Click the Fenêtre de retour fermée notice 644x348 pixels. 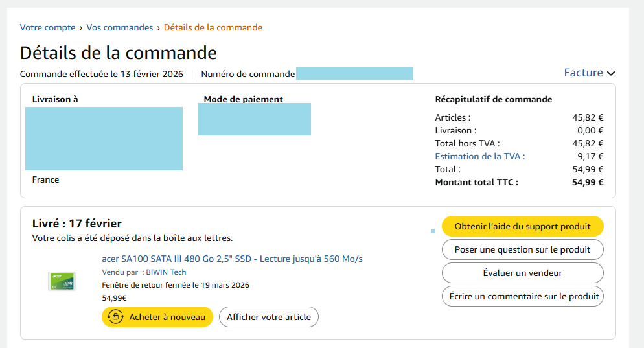(175, 285)
